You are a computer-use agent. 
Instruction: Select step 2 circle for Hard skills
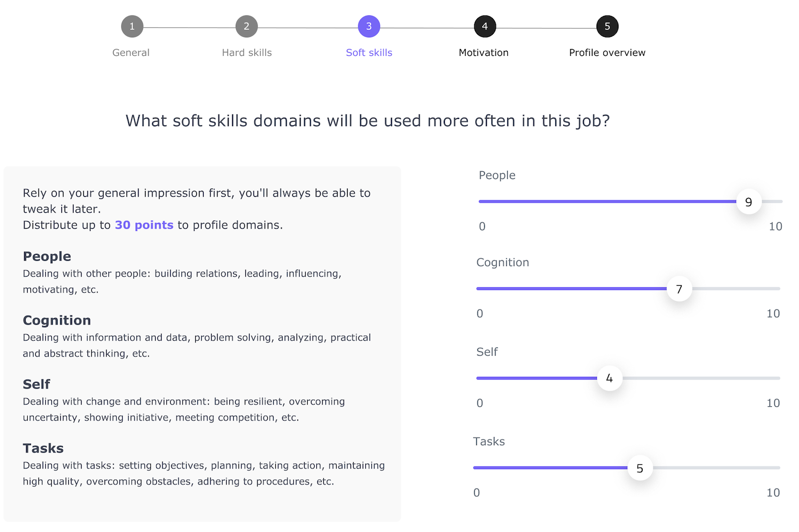(x=246, y=27)
